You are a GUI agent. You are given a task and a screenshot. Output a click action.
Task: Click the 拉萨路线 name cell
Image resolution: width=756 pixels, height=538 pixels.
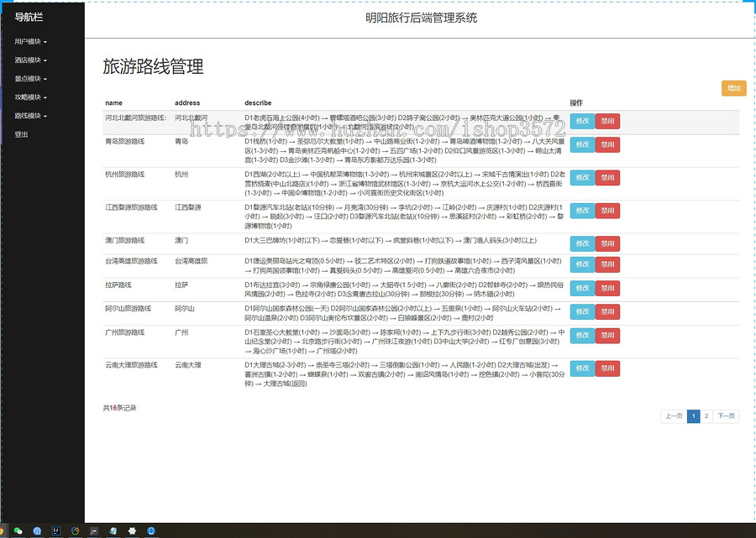point(118,285)
